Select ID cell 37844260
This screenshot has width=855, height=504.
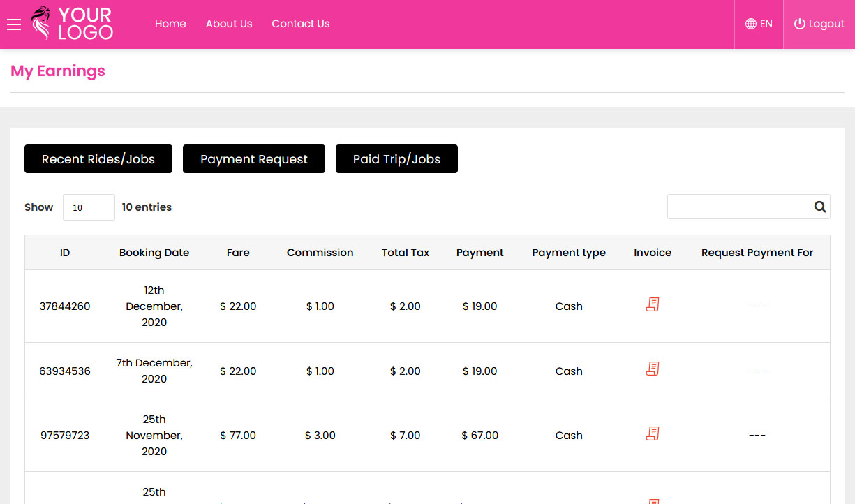[65, 306]
